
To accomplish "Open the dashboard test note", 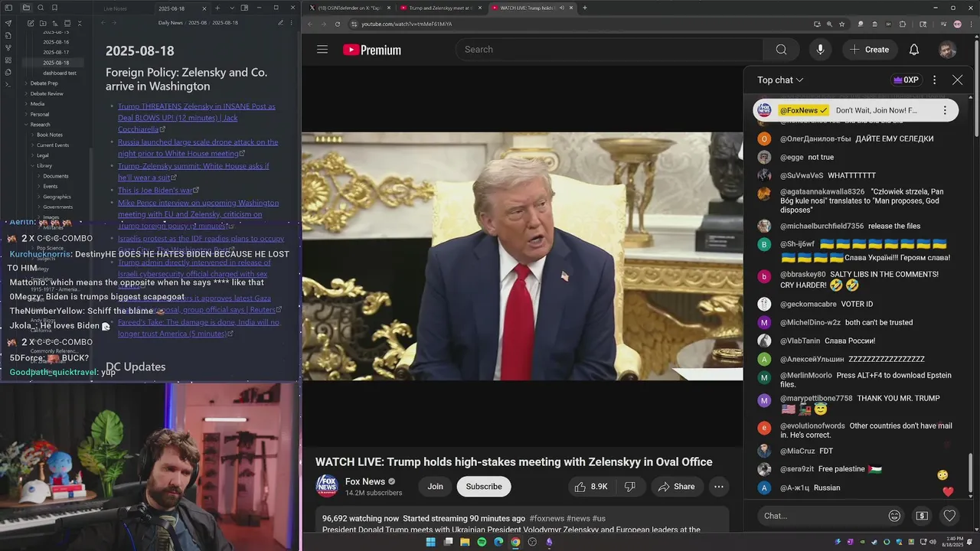I will [x=60, y=73].
